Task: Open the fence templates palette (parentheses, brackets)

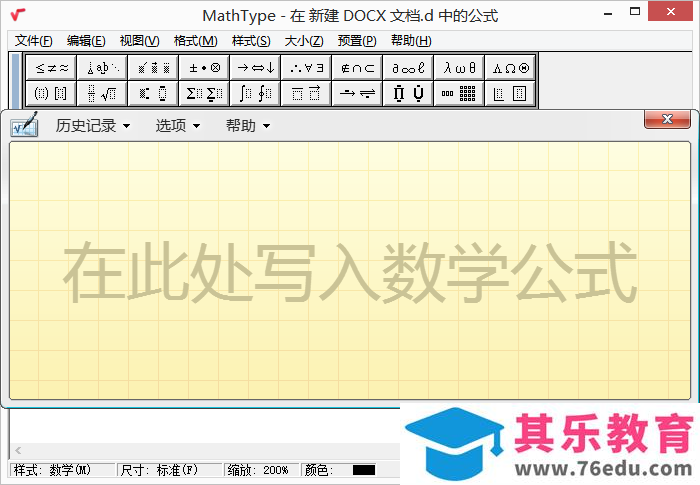Action: point(51,93)
